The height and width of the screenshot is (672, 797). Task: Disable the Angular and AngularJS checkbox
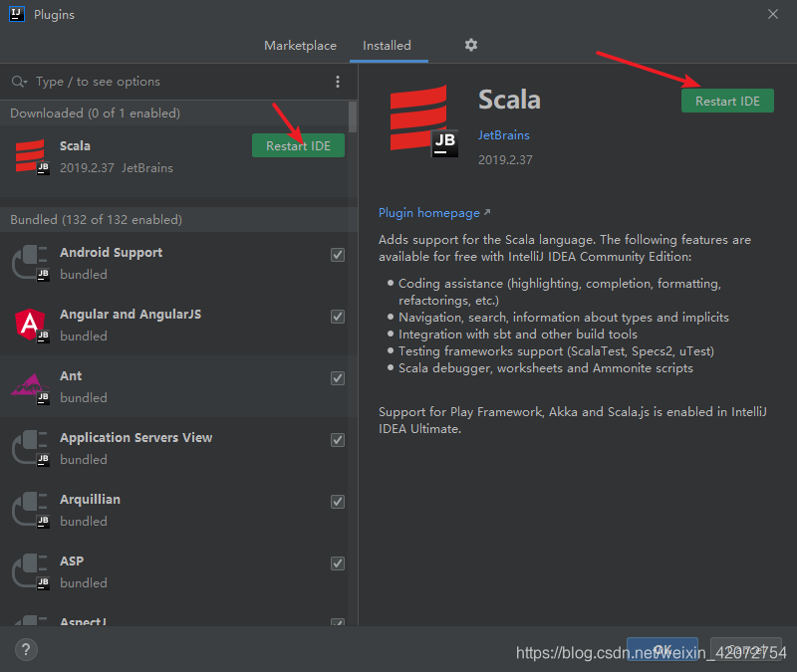tap(338, 317)
